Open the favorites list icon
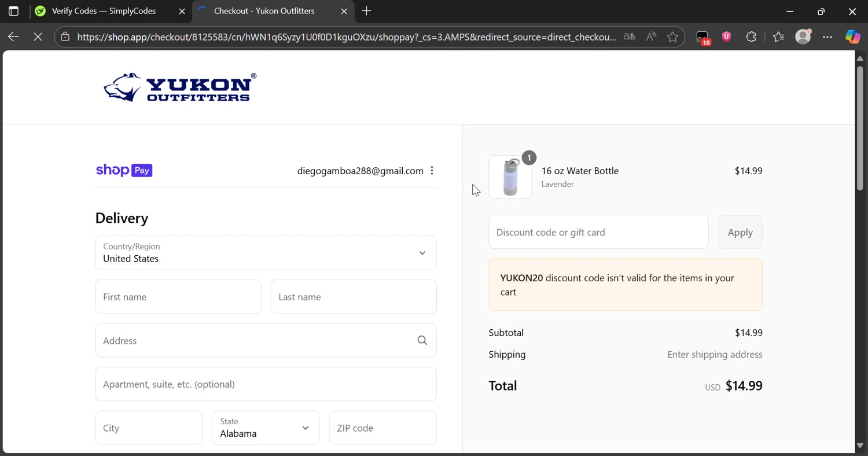The height and width of the screenshot is (456, 868). click(x=778, y=37)
